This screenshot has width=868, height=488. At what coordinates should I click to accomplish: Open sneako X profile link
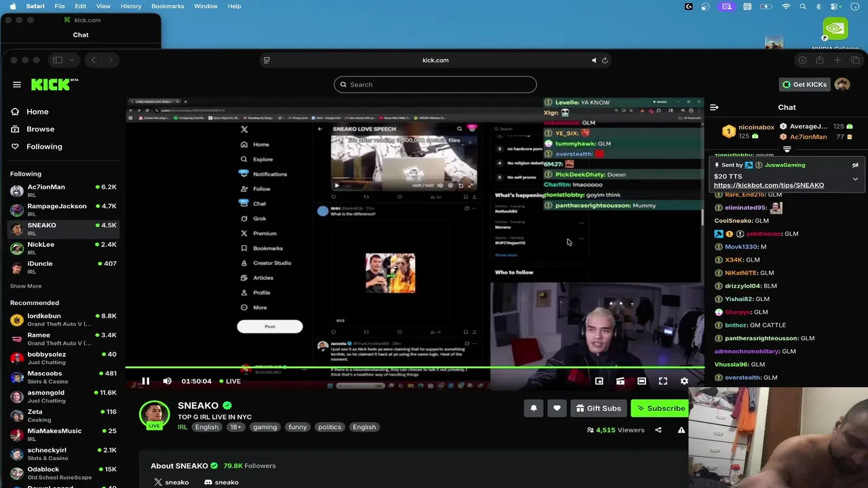point(171,482)
